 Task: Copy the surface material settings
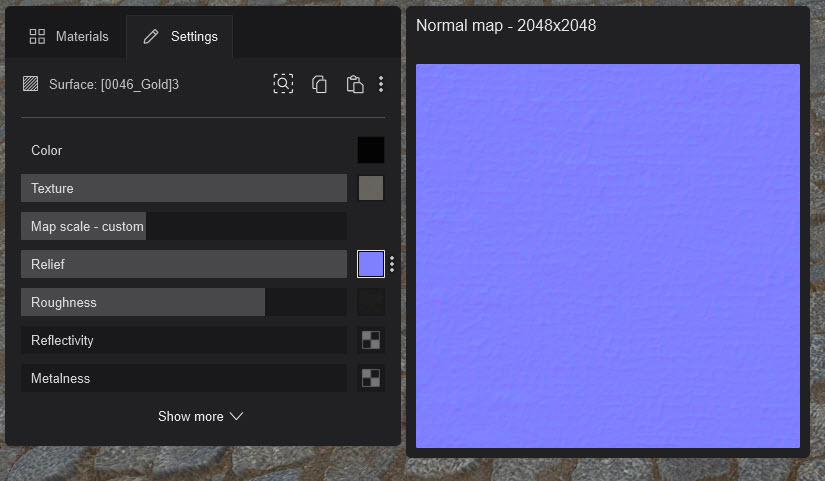(319, 84)
